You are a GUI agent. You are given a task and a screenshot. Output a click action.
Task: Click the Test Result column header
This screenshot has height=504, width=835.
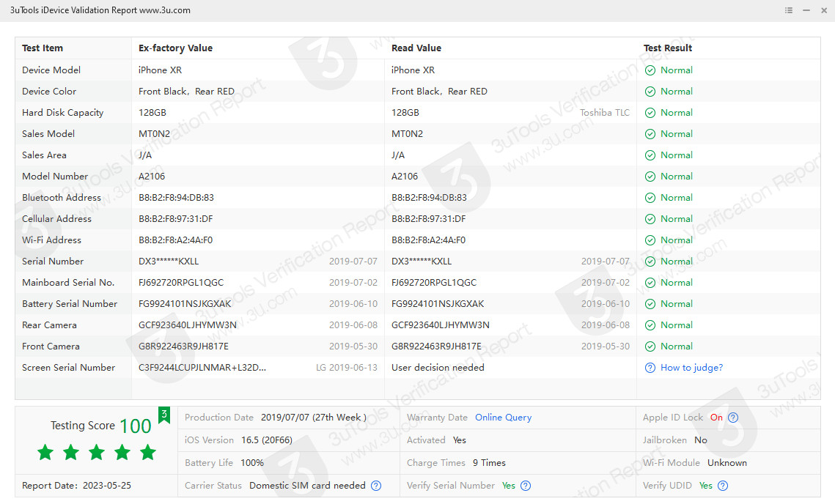[668, 48]
